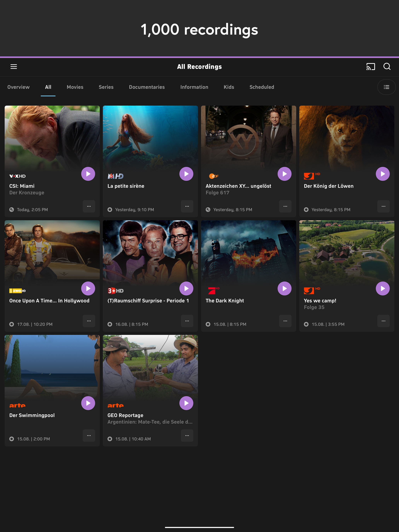Click the ProSieben HD channel logo
The image size is (399, 532).
pyautogui.click(x=214, y=291)
